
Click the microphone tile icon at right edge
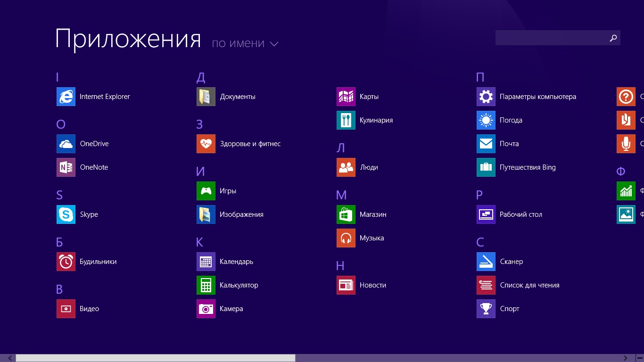click(626, 144)
